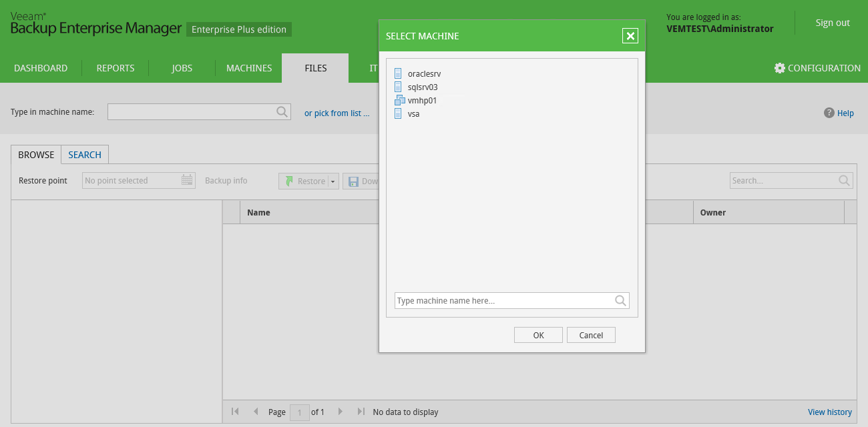Sign out of Enterprise Manager
This screenshot has width=868, height=427.
click(x=833, y=23)
